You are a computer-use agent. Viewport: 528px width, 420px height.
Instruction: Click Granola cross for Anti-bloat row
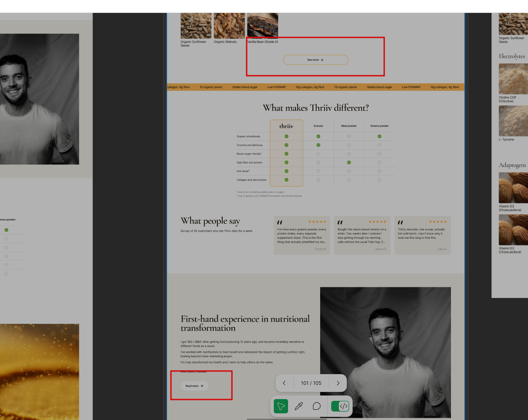(x=318, y=171)
